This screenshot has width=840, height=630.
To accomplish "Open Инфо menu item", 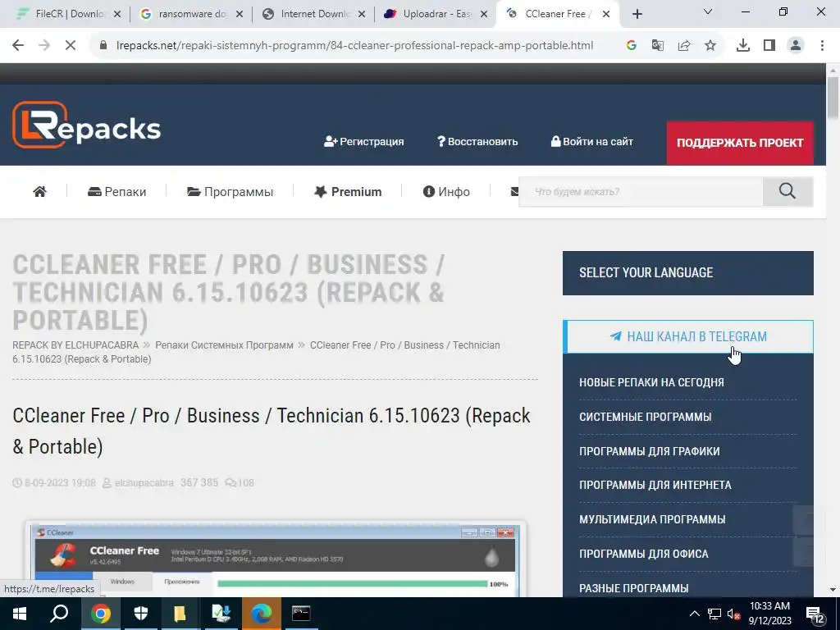I will [x=446, y=192].
